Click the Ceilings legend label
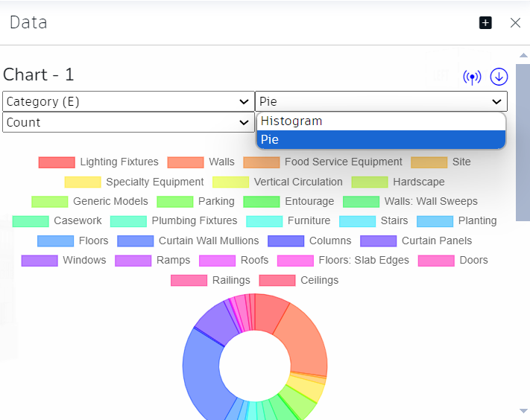530x420 pixels. coord(319,280)
